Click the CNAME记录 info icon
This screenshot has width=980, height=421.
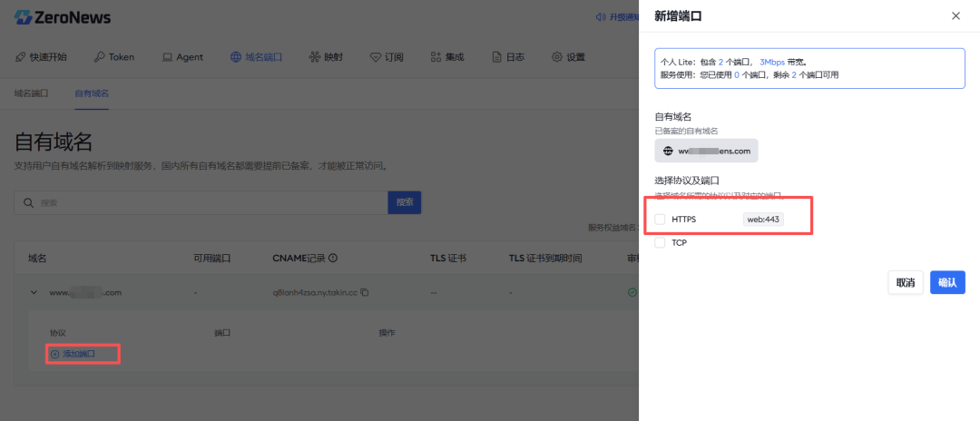point(333,258)
